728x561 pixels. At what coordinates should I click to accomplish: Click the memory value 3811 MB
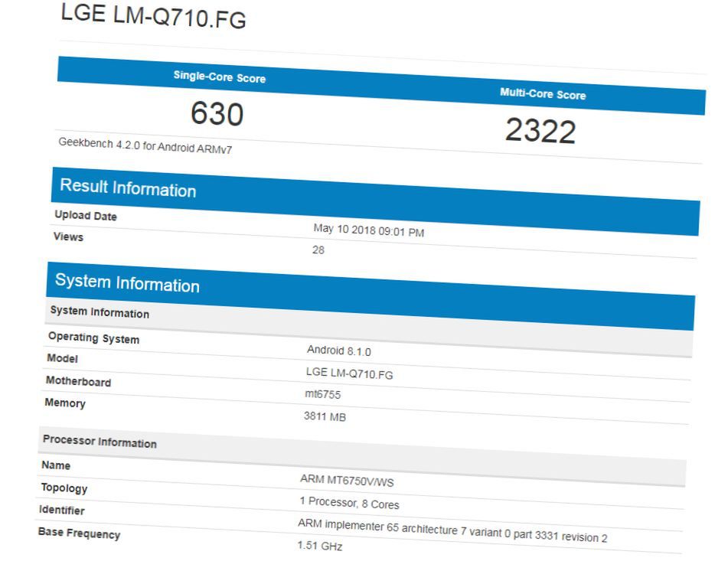click(325, 416)
